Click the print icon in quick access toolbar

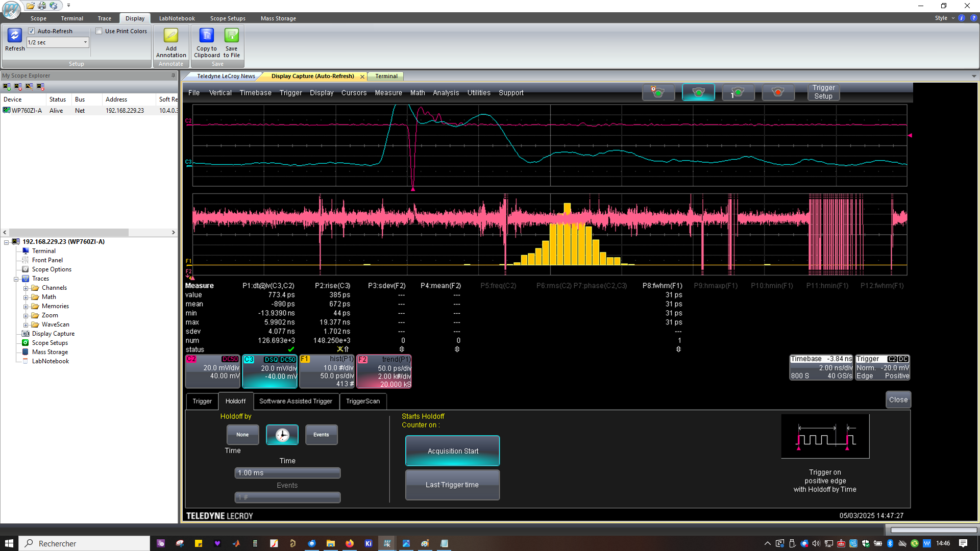tap(42, 6)
